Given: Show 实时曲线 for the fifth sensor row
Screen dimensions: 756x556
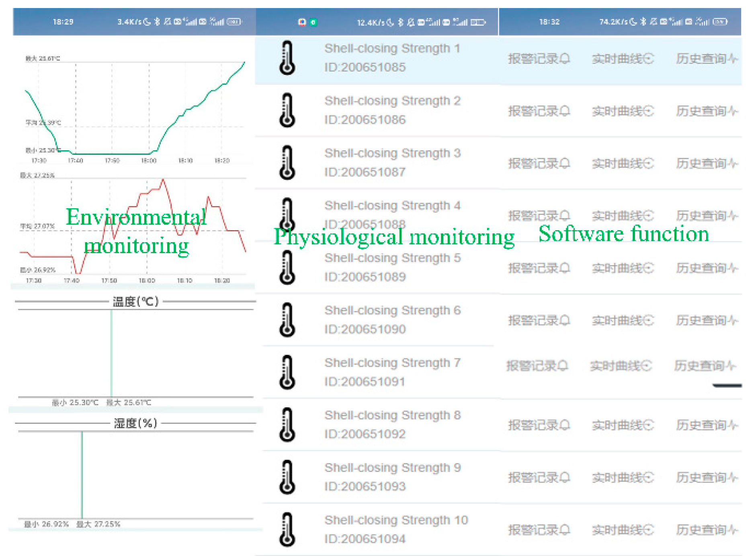Looking at the screenshot, I should [x=622, y=268].
